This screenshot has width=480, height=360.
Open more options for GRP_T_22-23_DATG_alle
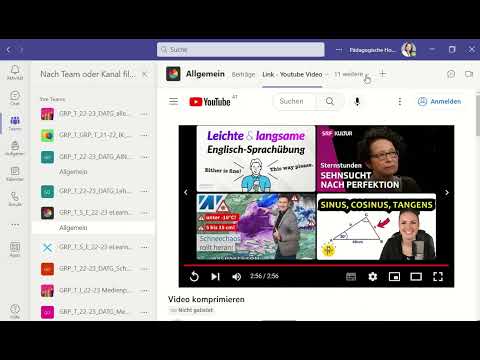click(144, 114)
